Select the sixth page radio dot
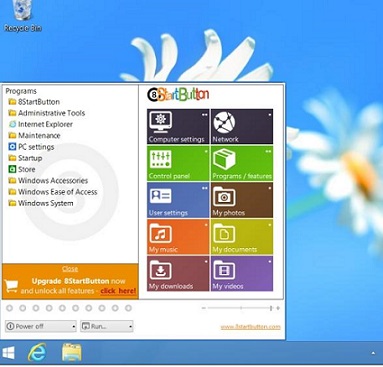This screenshot has width=383, height=367. coord(76,308)
